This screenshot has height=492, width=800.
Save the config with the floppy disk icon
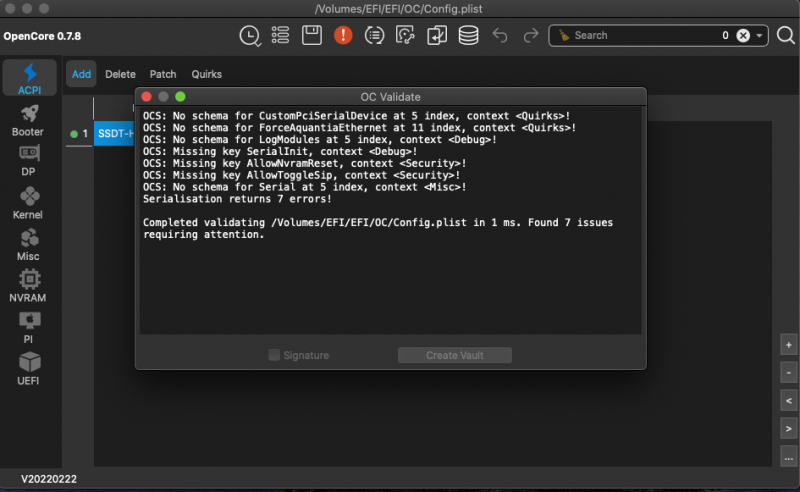click(x=312, y=35)
